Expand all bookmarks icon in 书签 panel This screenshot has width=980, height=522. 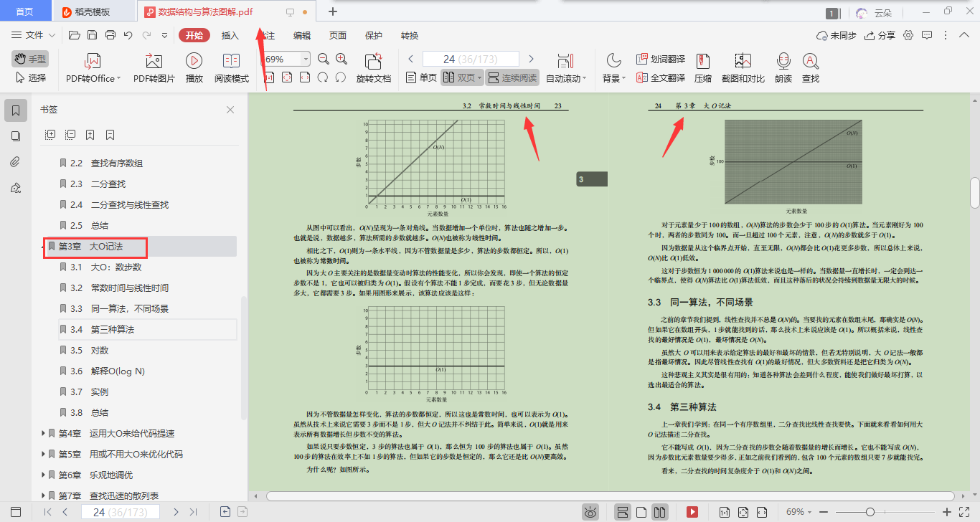(x=50, y=134)
